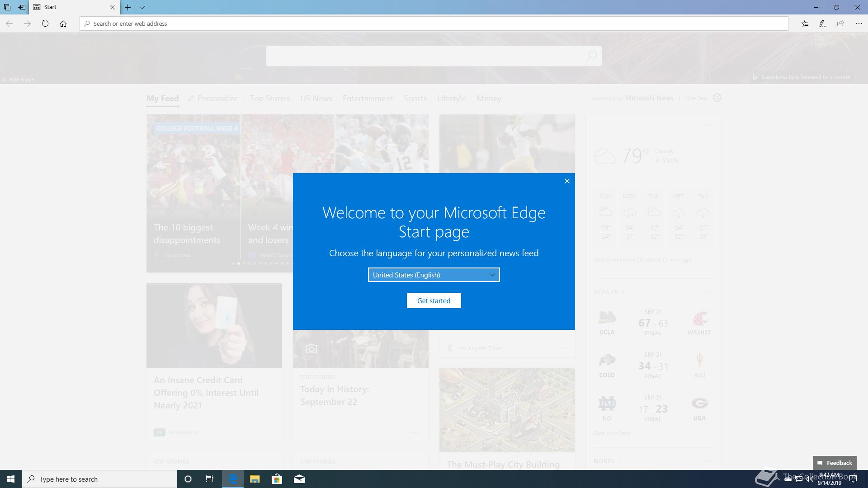Click the taskbar Type here to search box
The width and height of the screenshot is (868, 488).
[99, 479]
